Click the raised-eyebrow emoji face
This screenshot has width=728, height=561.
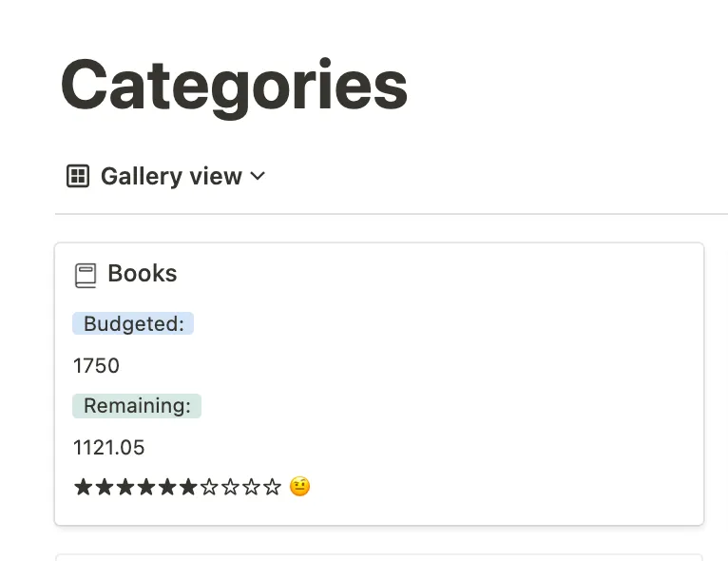pos(299,487)
